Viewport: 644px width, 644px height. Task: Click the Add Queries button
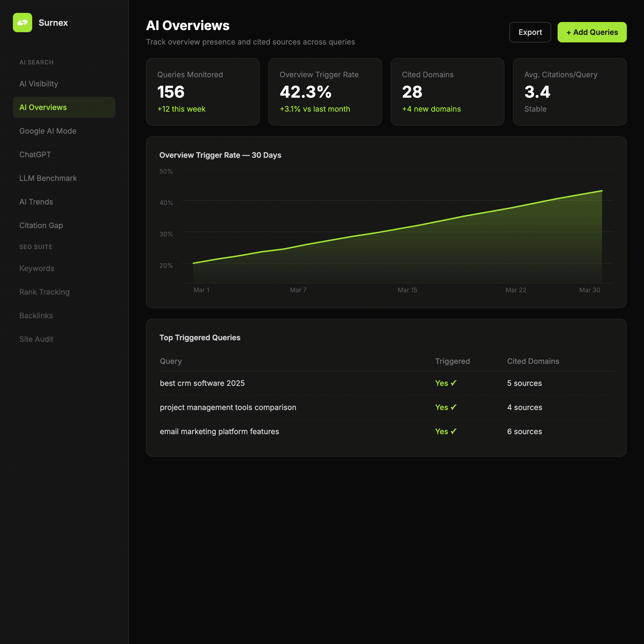[x=592, y=32]
